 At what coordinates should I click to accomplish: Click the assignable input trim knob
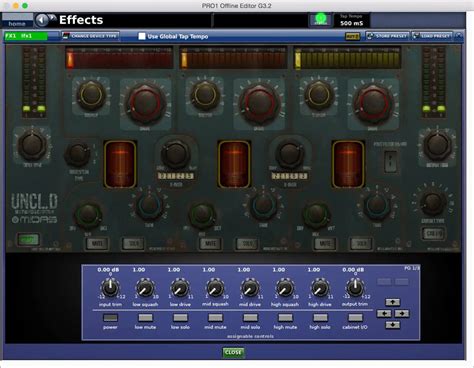[110, 288]
